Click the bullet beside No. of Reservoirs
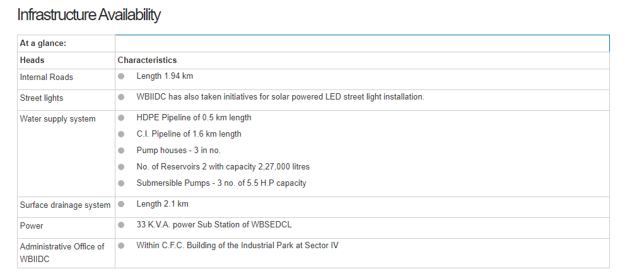Screen dimensions: 644x274 [121, 167]
